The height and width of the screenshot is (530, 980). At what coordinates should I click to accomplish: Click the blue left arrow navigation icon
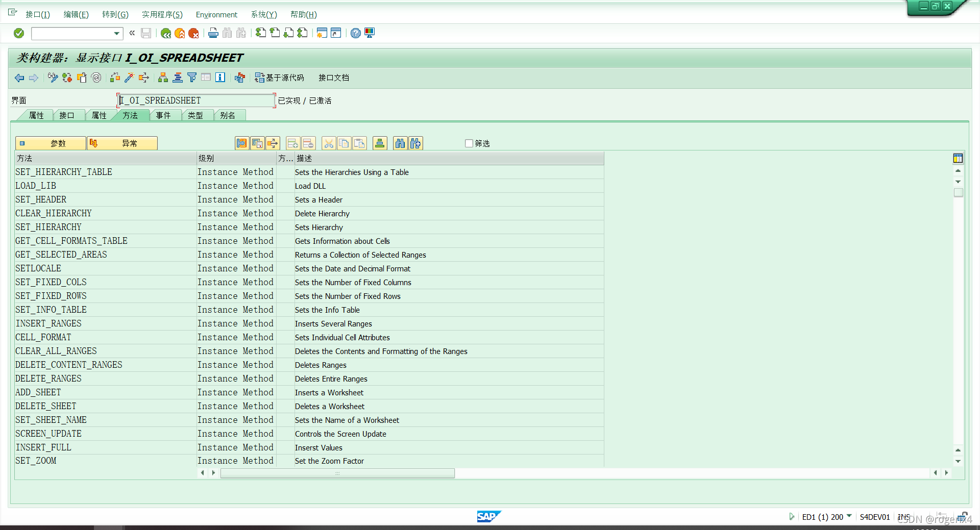pos(19,78)
